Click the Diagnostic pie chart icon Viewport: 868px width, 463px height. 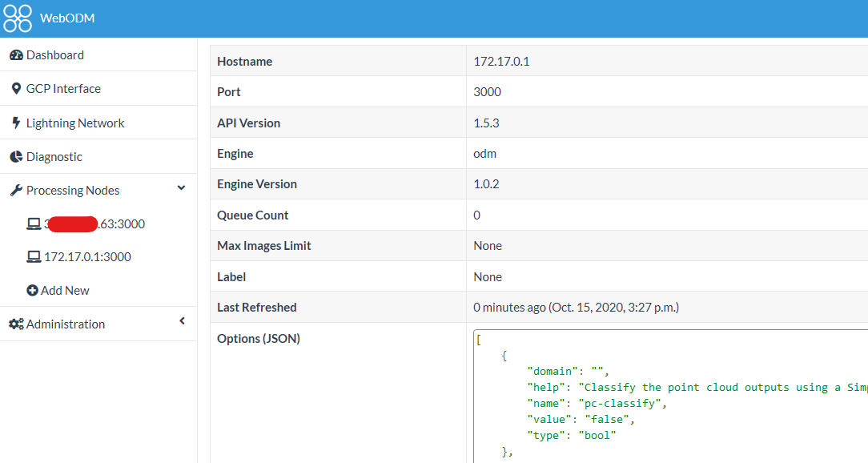(x=17, y=157)
